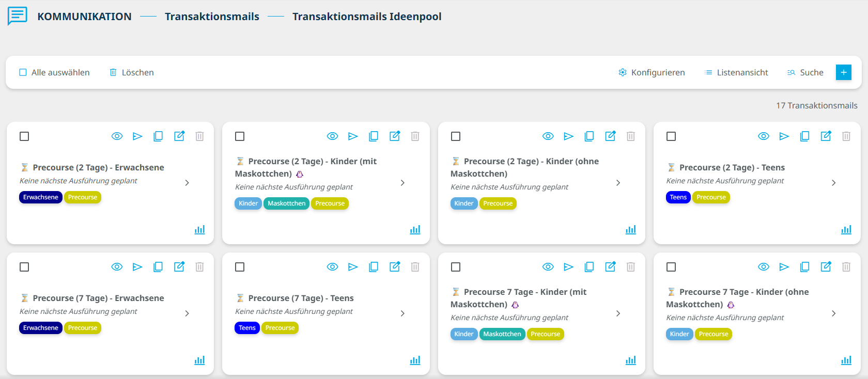Go to Transaktionsmails breadcrumb

(212, 17)
